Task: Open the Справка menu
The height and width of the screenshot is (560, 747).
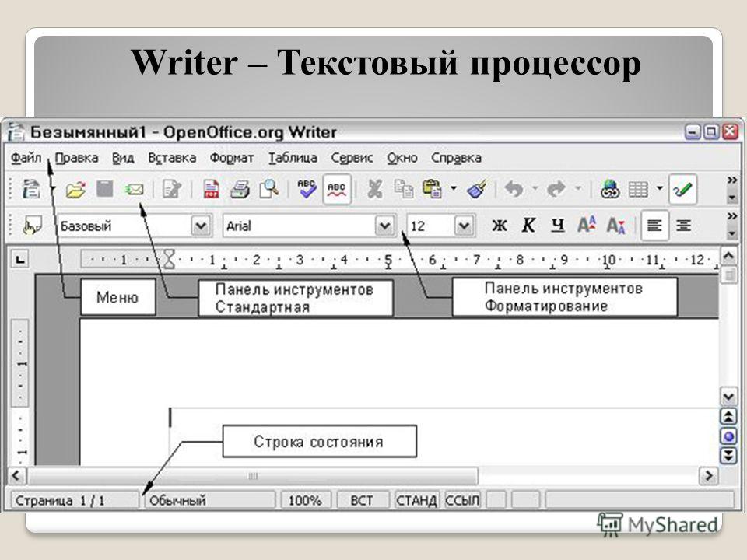Action: [x=456, y=158]
